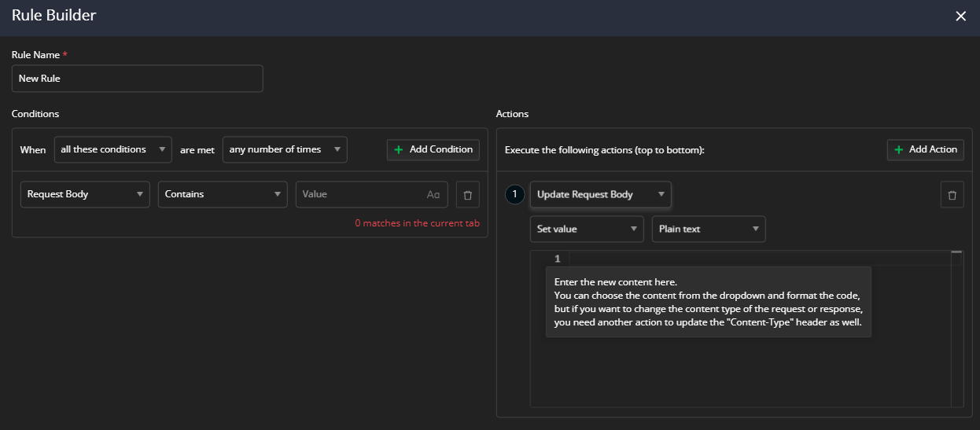Image resolution: width=980 pixels, height=430 pixels.
Task: Close the Rule Builder dialog
Action: point(960,17)
